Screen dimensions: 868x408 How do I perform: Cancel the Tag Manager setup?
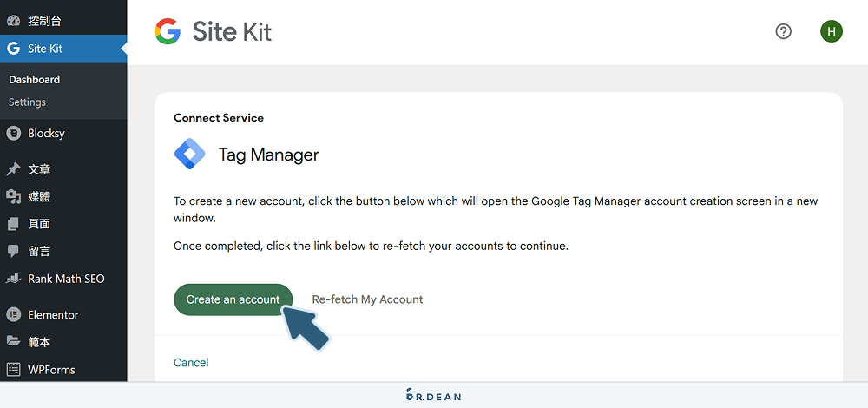pos(191,363)
